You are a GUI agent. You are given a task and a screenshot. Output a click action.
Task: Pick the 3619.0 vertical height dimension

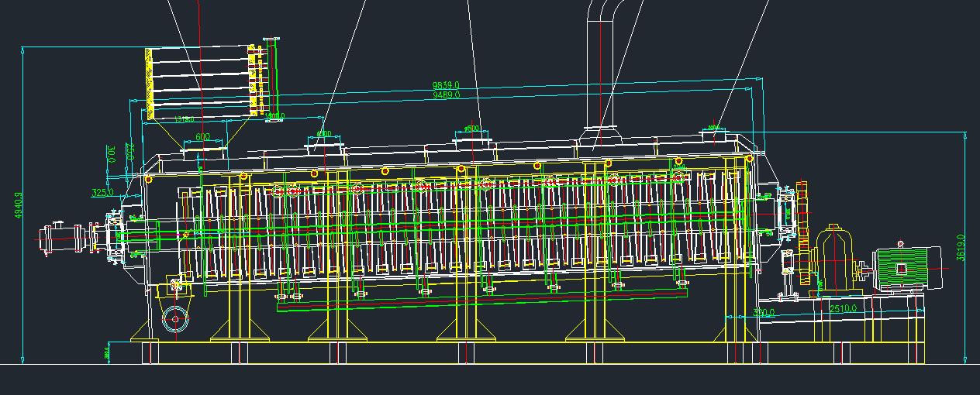coord(961,248)
